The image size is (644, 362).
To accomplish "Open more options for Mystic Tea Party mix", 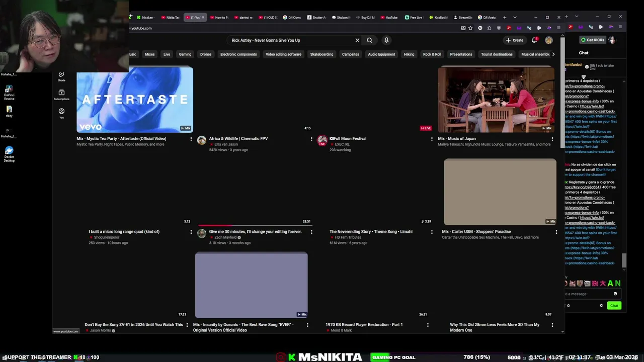I will tap(191, 139).
